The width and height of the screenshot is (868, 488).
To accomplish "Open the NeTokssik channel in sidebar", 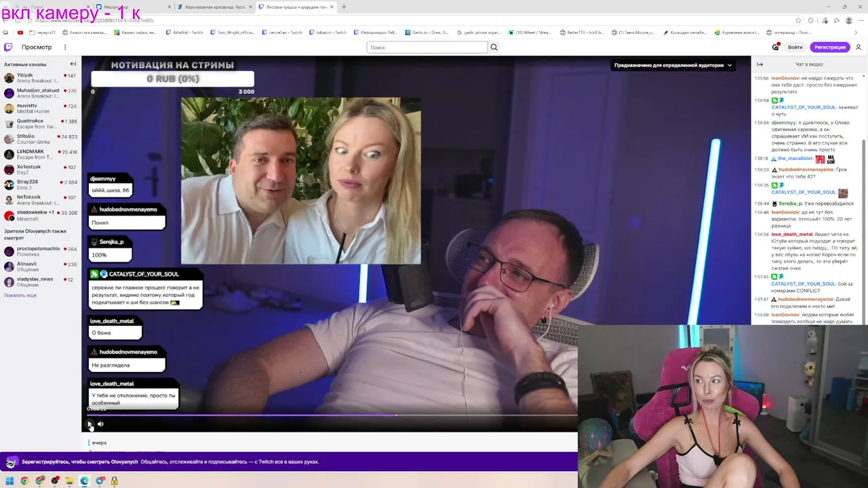I will click(39, 200).
